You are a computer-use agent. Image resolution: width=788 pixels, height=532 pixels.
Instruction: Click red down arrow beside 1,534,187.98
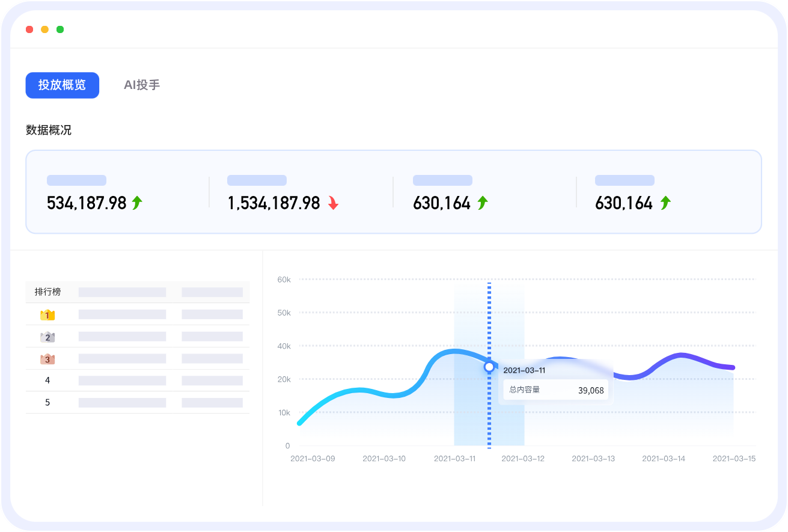pos(333,203)
